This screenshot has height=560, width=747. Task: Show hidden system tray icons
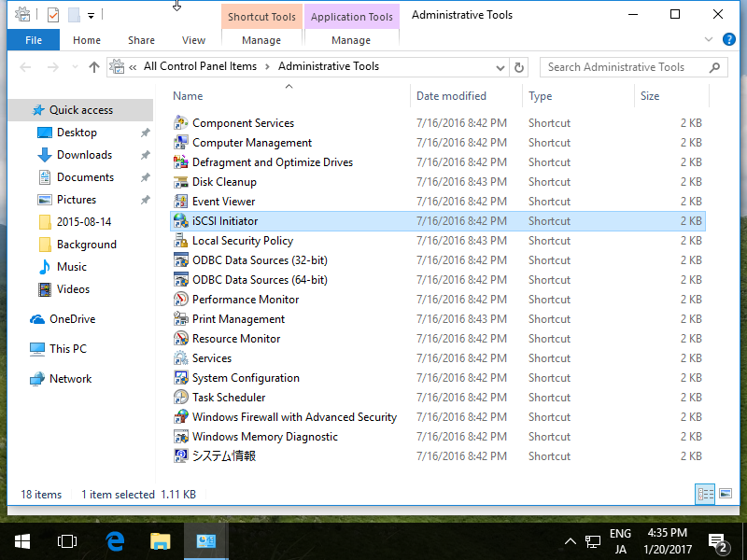pos(570,541)
